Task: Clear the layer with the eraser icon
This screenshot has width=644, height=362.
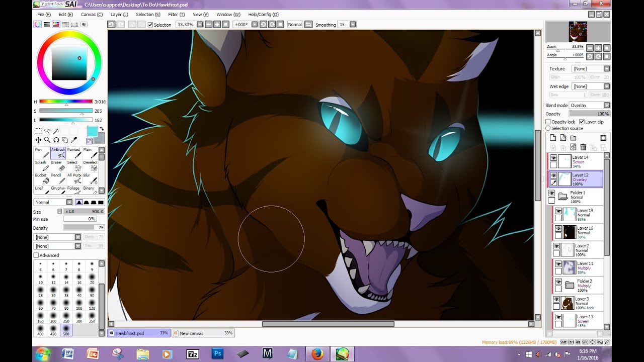Action: click(x=573, y=147)
